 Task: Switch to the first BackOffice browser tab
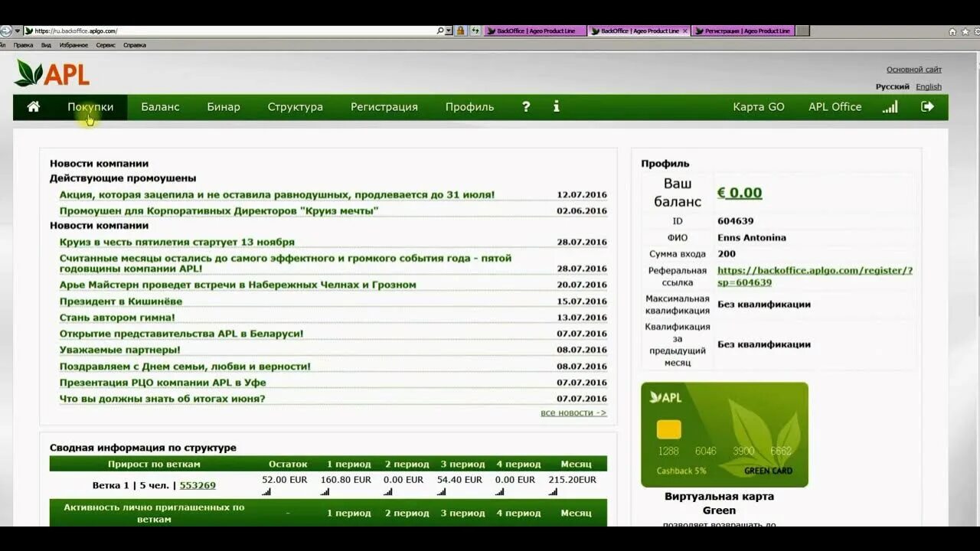pyautogui.click(x=535, y=31)
